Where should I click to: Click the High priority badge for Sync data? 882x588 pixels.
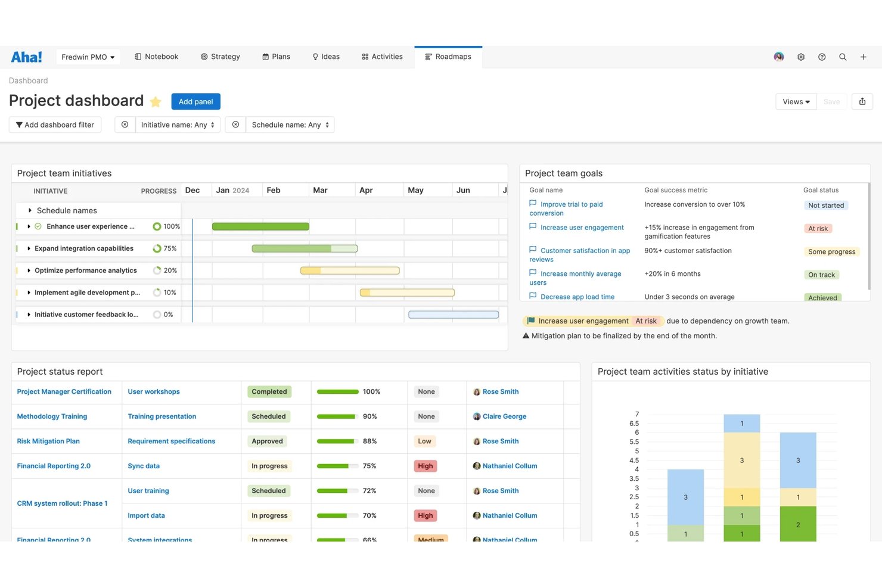click(426, 466)
